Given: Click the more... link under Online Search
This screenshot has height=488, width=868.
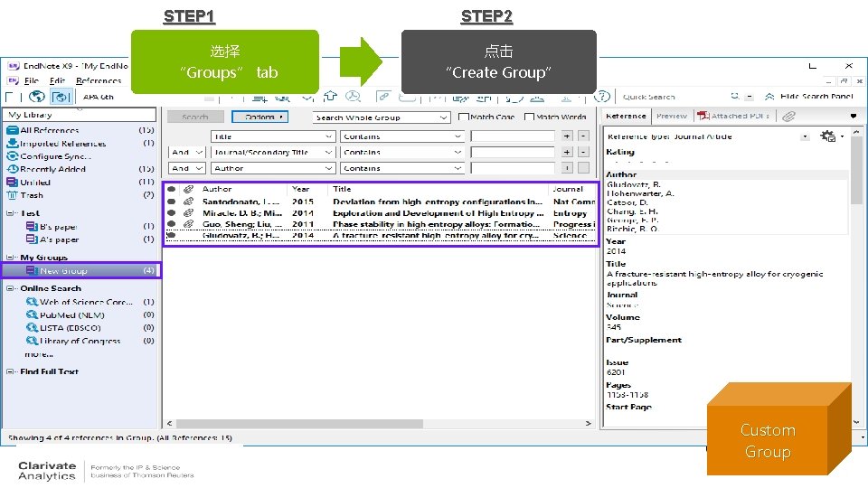Looking at the screenshot, I should pyautogui.click(x=39, y=354).
